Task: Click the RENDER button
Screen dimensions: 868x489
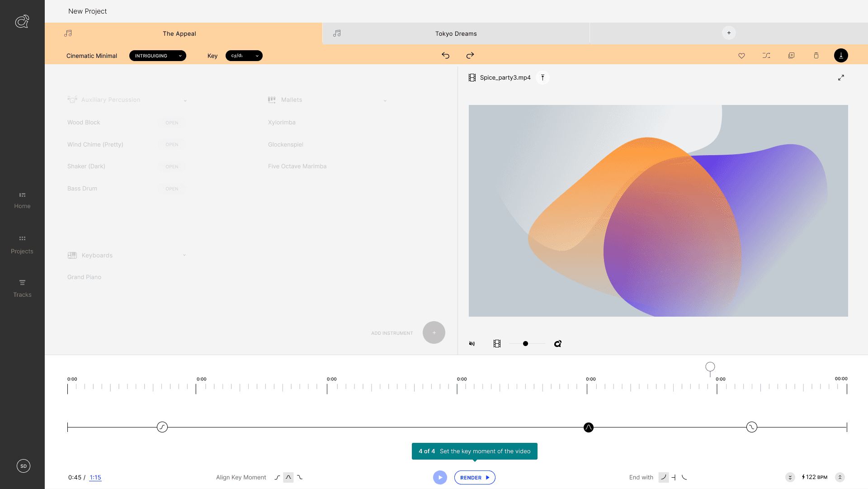Action: pos(475,478)
